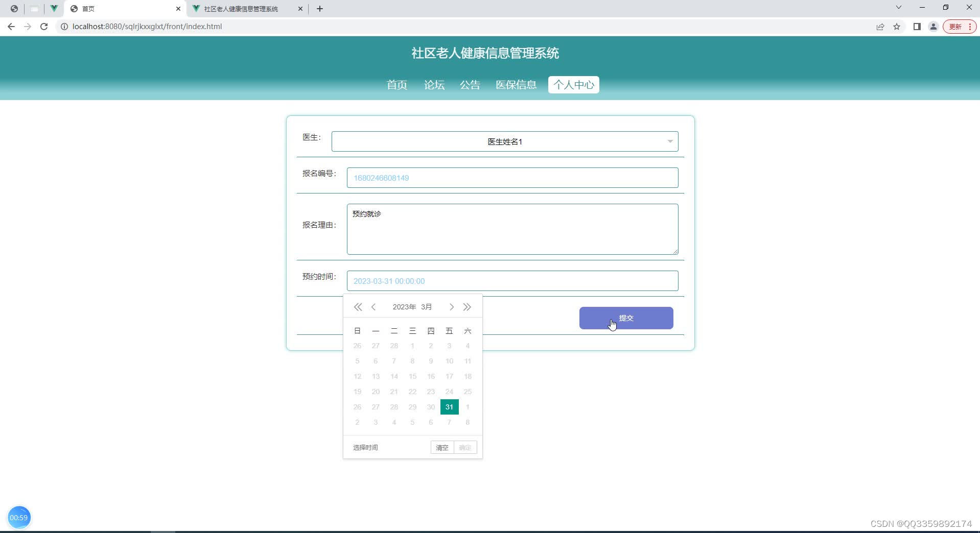Screen dimensions: 980x533
Task: Go to next month in calendar
Action: click(x=452, y=307)
